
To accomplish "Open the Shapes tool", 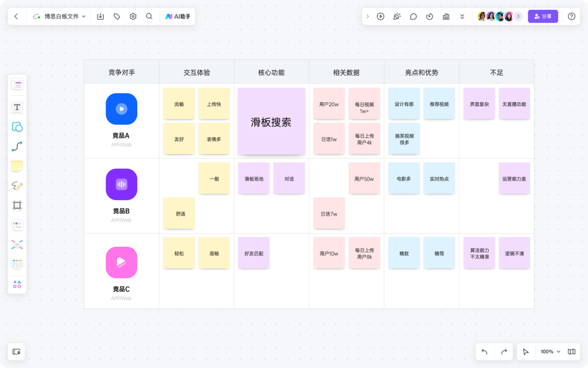I will [17, 127].
